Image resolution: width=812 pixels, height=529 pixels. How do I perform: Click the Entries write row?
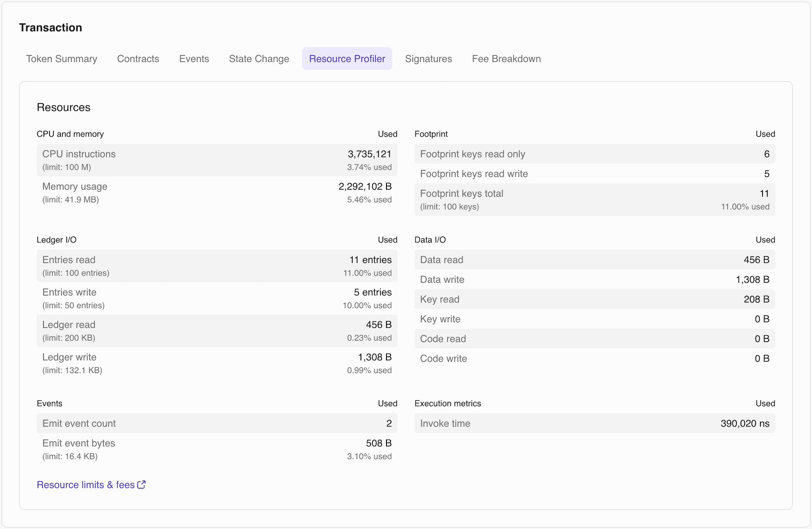coord(214,298)
